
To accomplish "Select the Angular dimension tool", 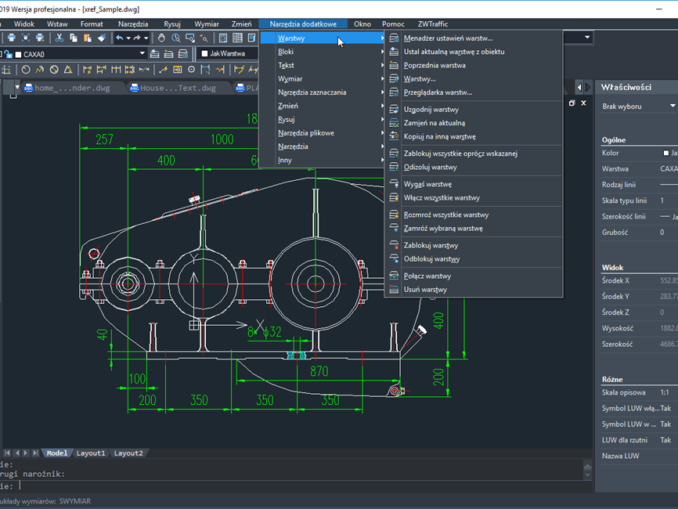I will [68, 70].
